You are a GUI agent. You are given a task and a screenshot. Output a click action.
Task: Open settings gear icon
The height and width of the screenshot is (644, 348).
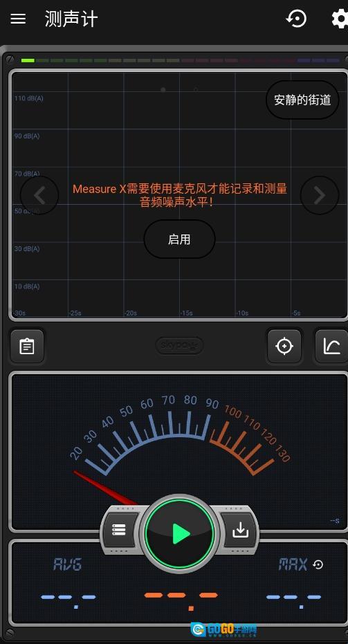tap(340, 19)
